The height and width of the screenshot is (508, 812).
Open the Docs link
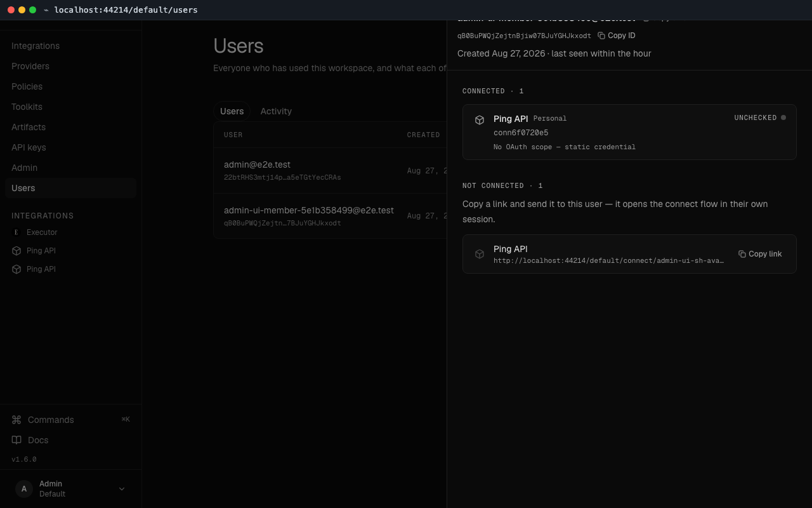tap(70, 440)
